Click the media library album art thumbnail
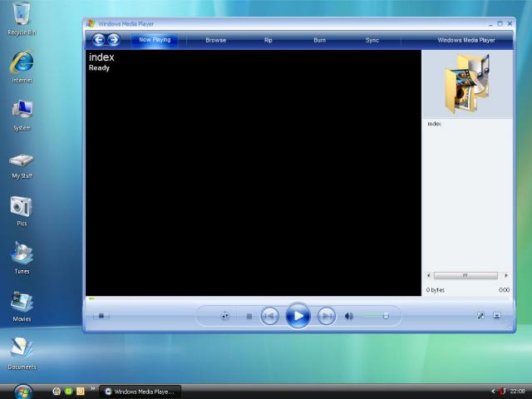The width and height of the screenshot is (532, 399). [467, 84]
